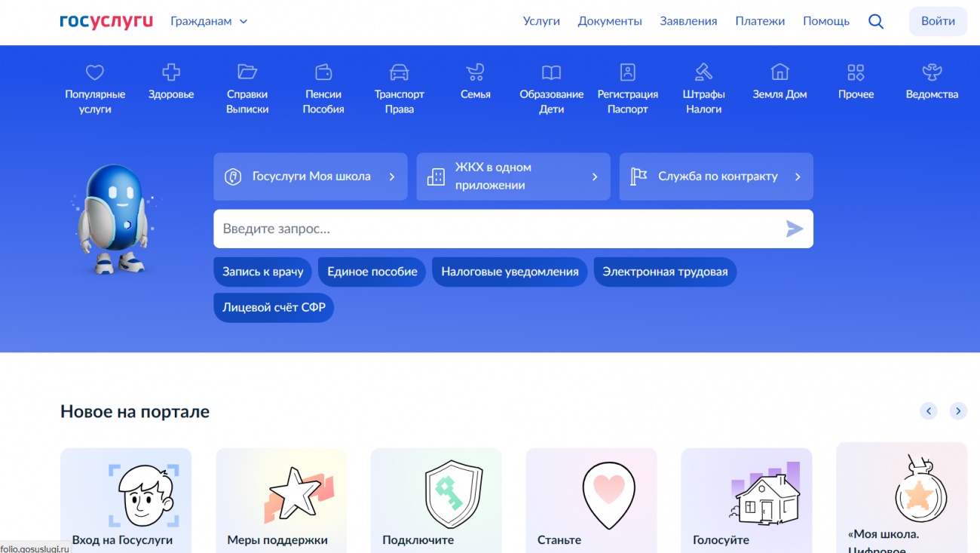This screenshot has width=980, height=553.
Task: Click the Земля Дом house icon
Action: (x=779, y=72)
